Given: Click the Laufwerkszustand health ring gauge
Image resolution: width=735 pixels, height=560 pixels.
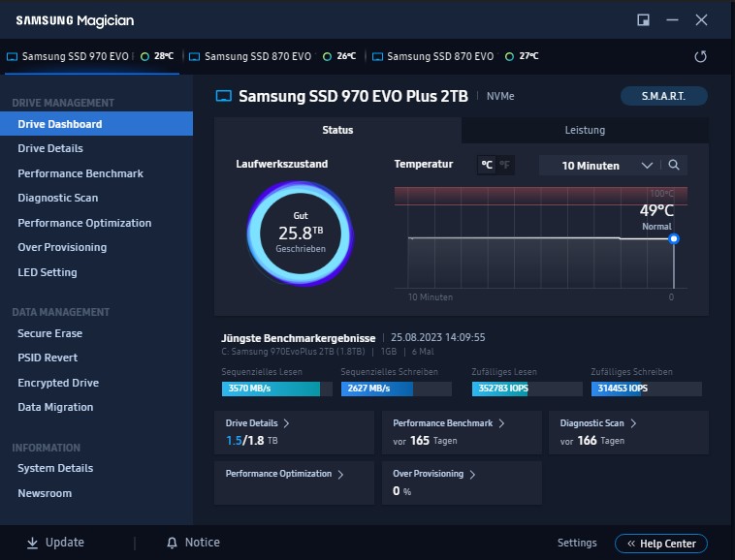Looking at the screenshot, I should click(x=301, y=233).
